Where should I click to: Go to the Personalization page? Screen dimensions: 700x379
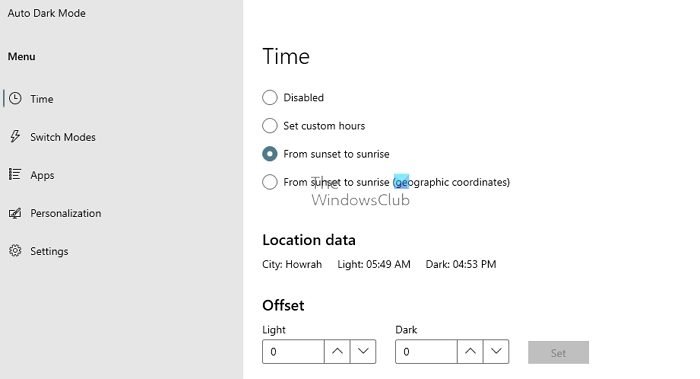point(66,213)
